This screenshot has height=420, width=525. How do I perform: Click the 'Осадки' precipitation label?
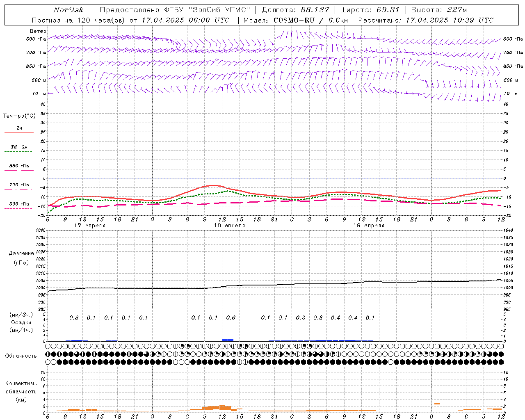pos(21,322)
